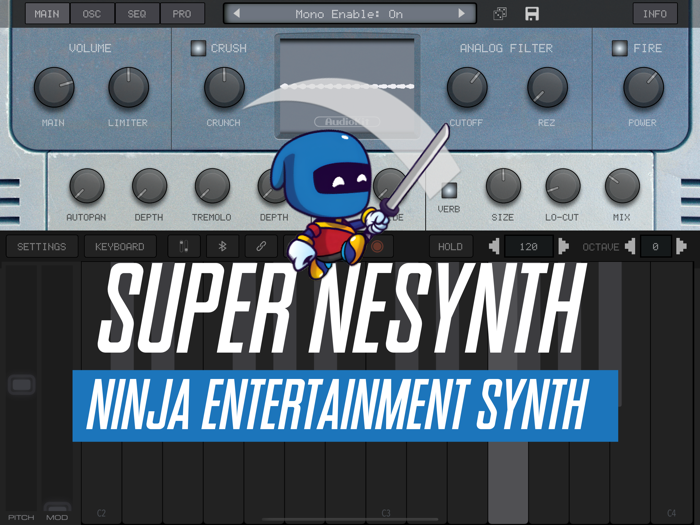Screen dimensions: 700x525
Task: Click the LIMITER knob
Action: (x=129, y=88)
